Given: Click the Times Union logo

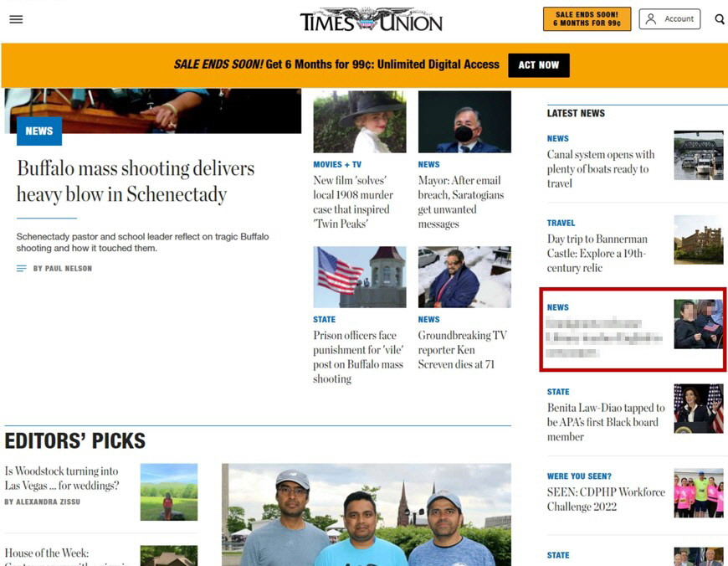Looking at the screenshot, I should (372, 20).
